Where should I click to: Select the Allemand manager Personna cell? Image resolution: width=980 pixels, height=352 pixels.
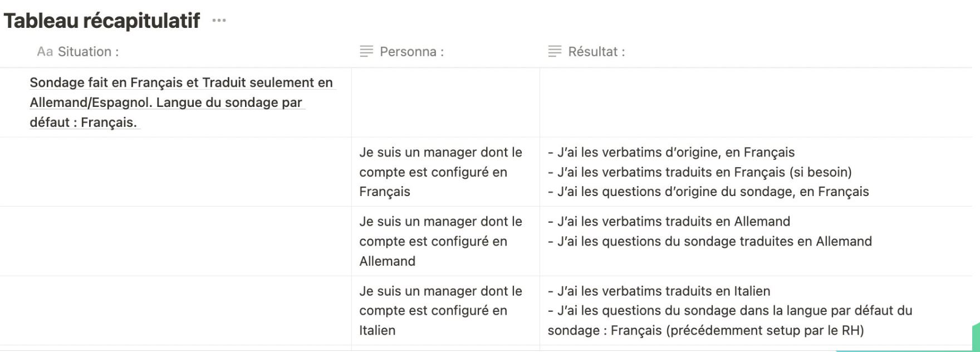coord(441,241)
